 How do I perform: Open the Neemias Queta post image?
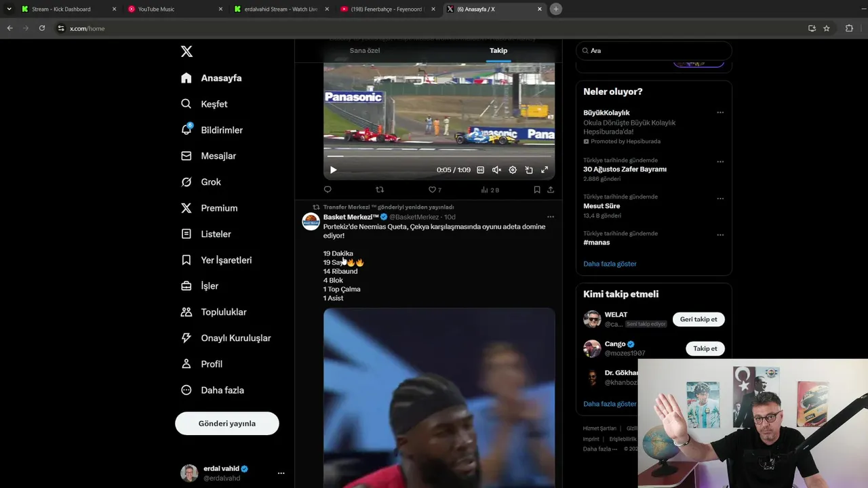tap(439, 398)
